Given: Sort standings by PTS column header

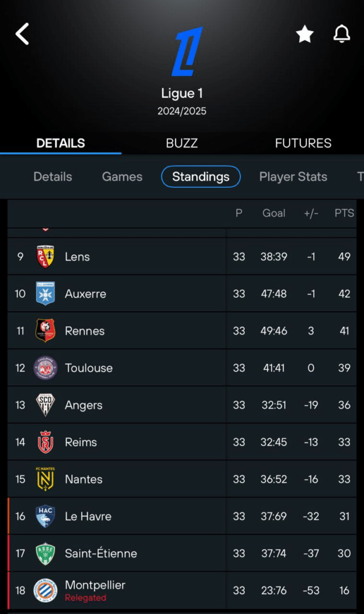Looking at the screenshot, I should [x=344, y=213].
